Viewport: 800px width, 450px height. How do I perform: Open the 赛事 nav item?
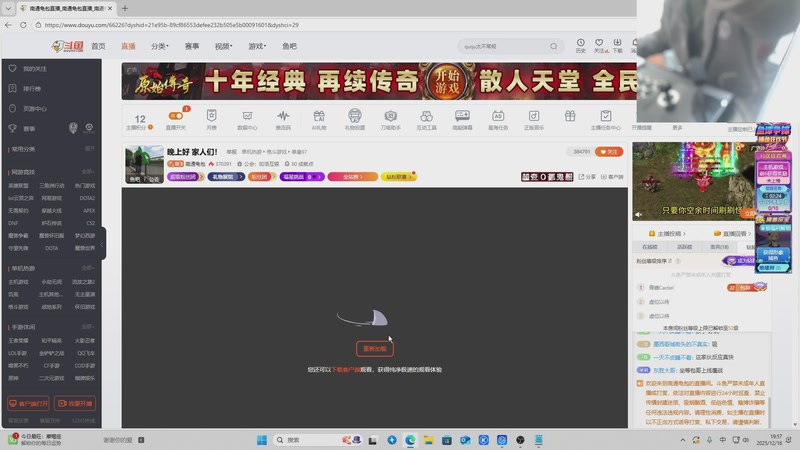coord(192,46)
